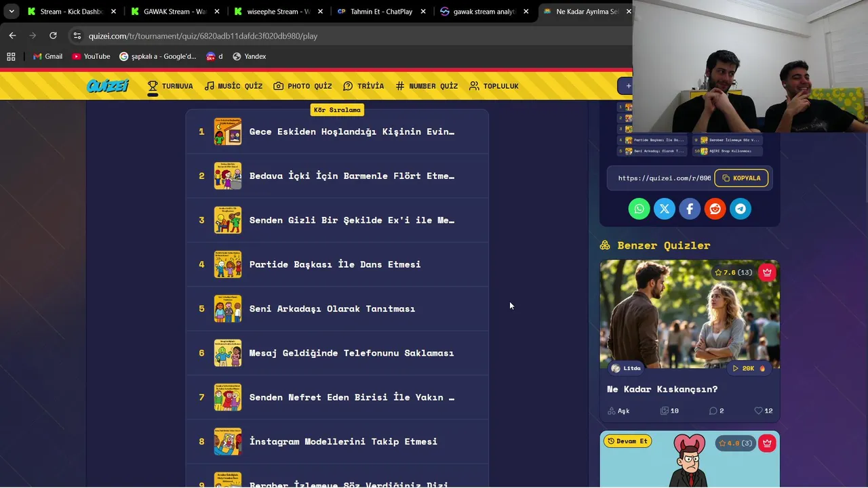The image size is (868, 488).
Task: Open the Gmail bookmark
Action: point(47,56)
